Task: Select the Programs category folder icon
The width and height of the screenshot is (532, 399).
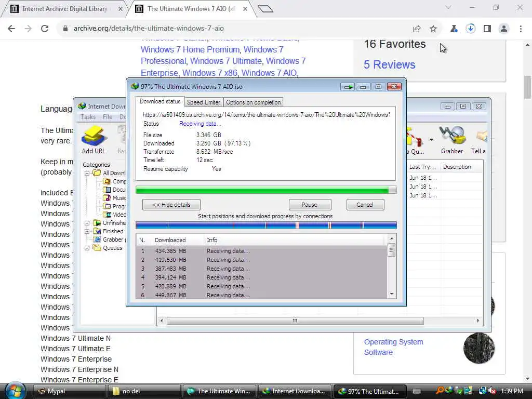Action: click(107, 206)
